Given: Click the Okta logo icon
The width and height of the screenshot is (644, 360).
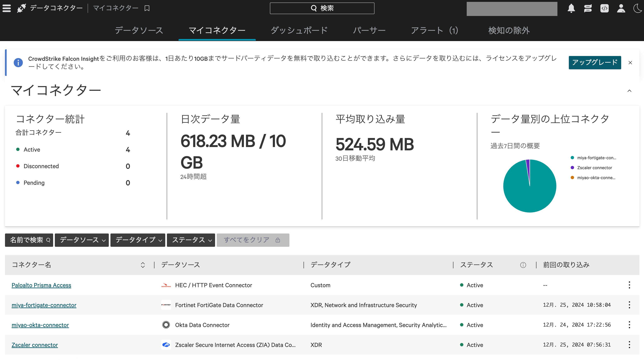Looking at the screenshot, I should pos(166,325).
